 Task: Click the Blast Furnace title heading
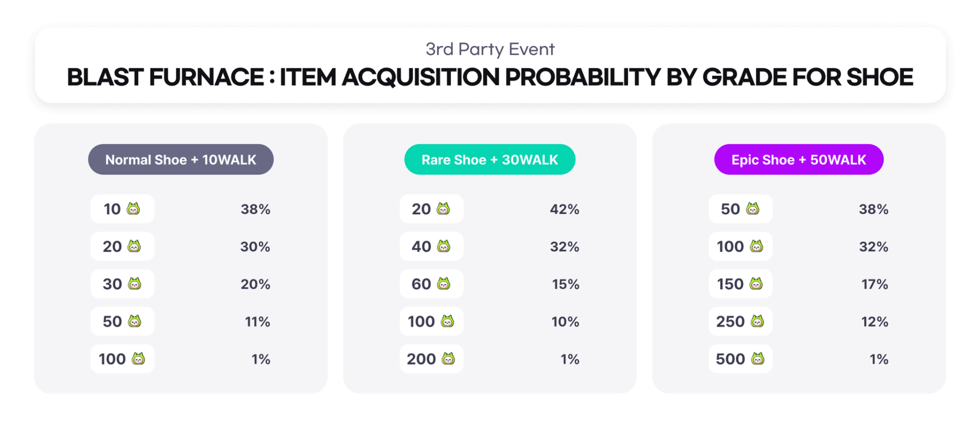(x=490, y=77)
